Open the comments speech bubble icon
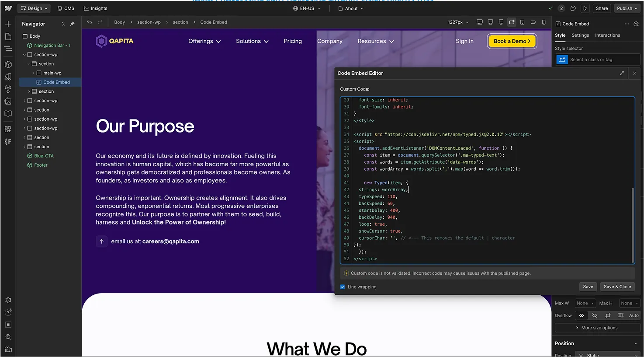 click(573, 8)
